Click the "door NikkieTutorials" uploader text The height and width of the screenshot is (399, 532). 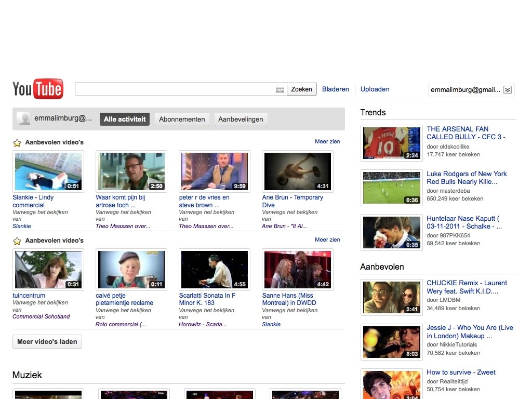coord(451,344)
